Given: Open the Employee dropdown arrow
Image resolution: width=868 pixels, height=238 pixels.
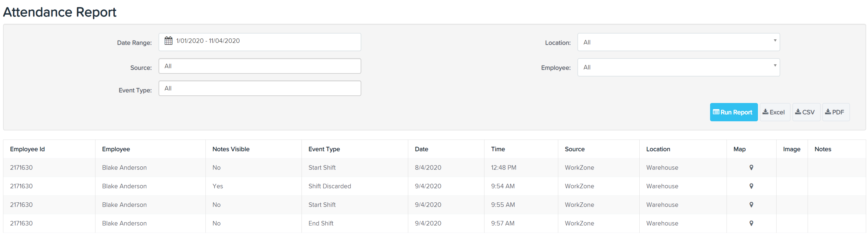Looking at the screenshot, I should point(775,66).
